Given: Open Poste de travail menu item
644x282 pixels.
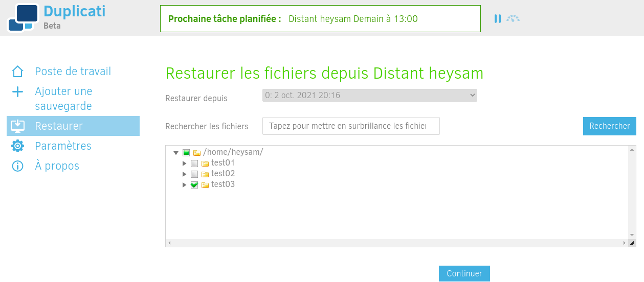Looking at the screenshot, I should pos(73,72).
